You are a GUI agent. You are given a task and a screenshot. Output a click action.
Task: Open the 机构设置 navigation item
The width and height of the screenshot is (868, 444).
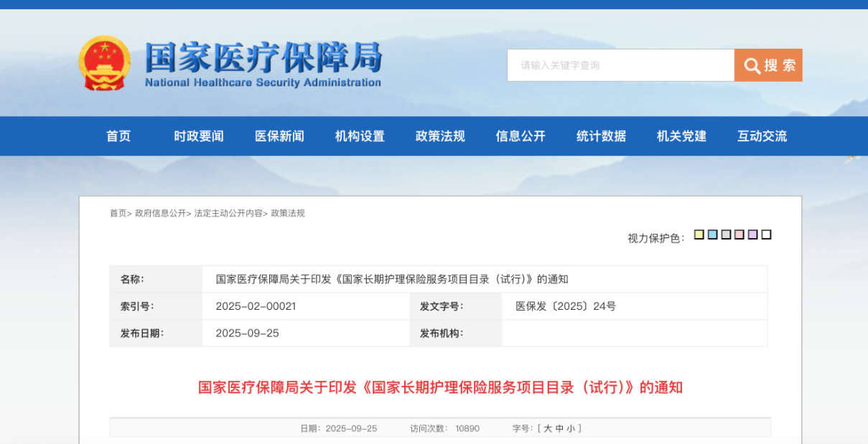(360, 136)
